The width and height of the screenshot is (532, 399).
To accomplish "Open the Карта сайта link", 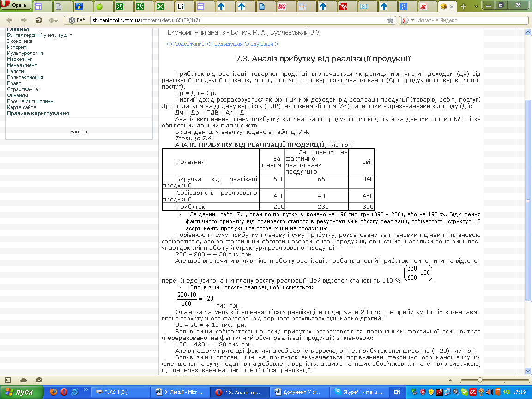I will pyautogui.click(x=21, y=107).
